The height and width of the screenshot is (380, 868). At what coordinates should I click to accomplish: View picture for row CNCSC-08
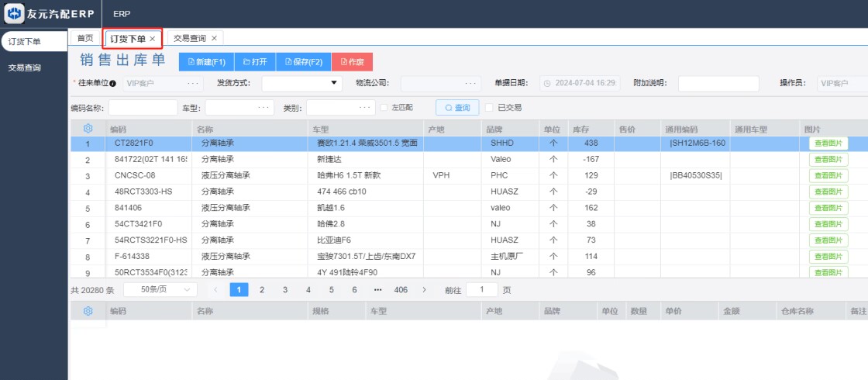pos(828,175)
